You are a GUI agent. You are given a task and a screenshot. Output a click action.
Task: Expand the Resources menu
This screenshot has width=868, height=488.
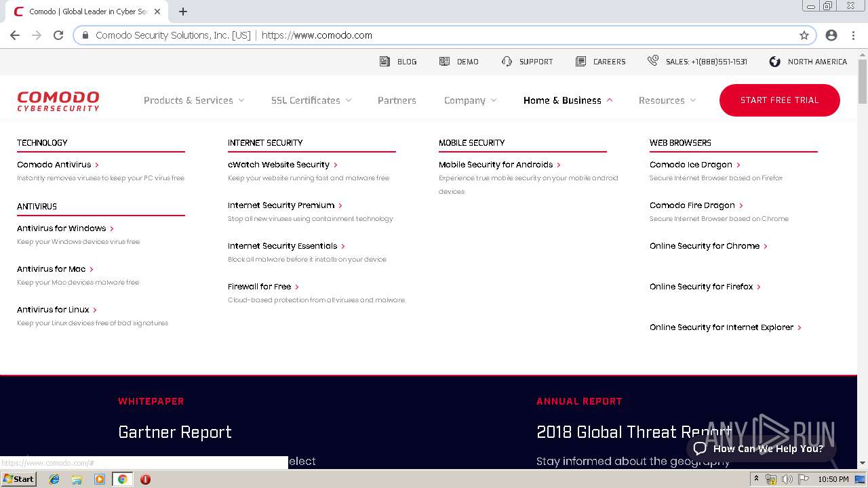click(x=667, y=100)
